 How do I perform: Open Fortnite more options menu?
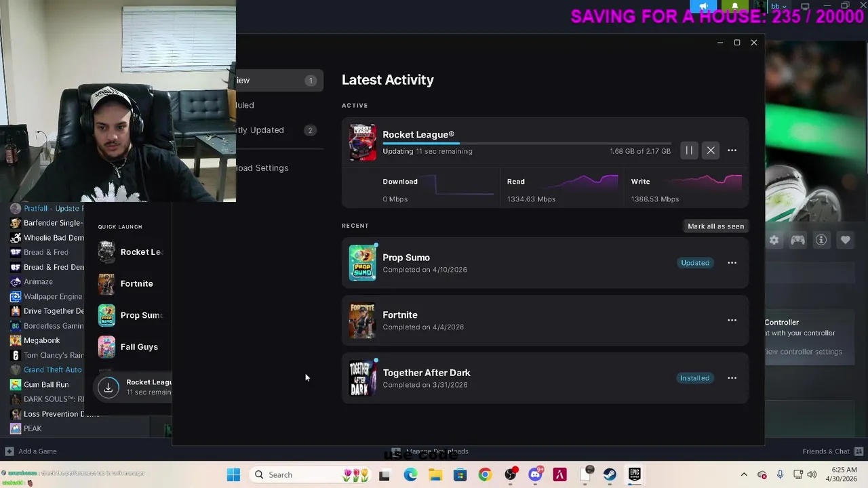732,321
